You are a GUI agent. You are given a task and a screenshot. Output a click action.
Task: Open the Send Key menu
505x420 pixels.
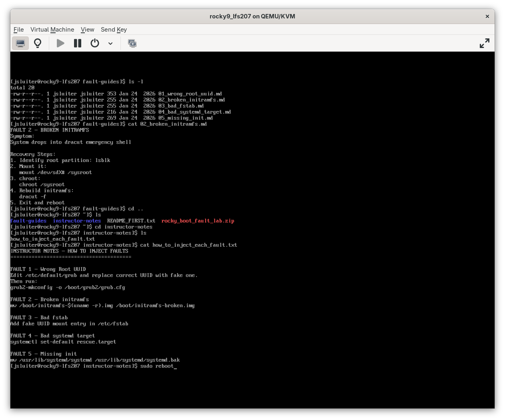click(114, 29)
